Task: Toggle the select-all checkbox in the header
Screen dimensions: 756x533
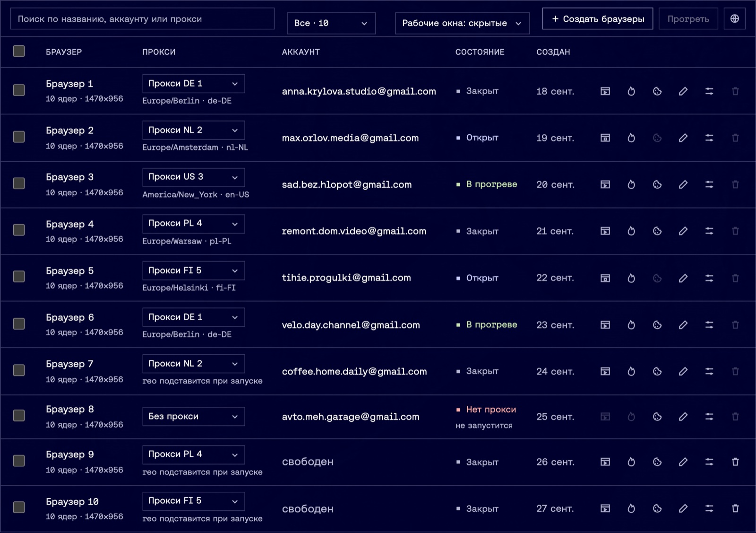Action: pos(19,51)
